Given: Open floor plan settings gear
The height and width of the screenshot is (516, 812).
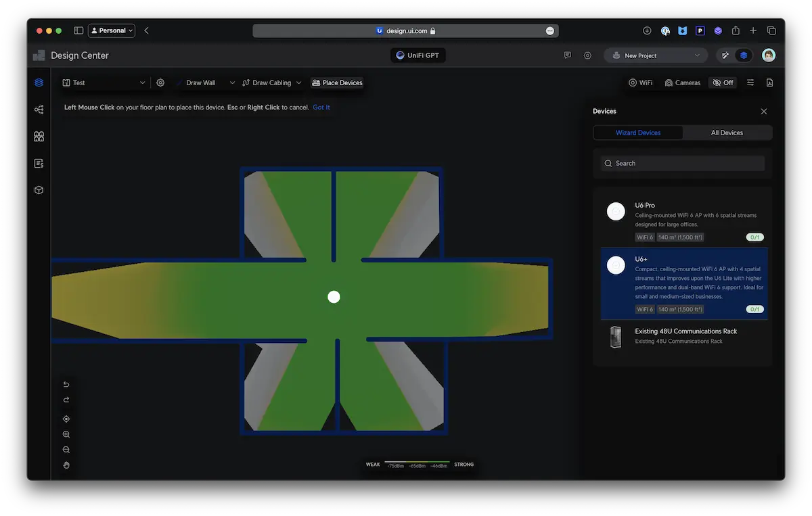Looking at the screenshot, I should click(x=160, y=83).
